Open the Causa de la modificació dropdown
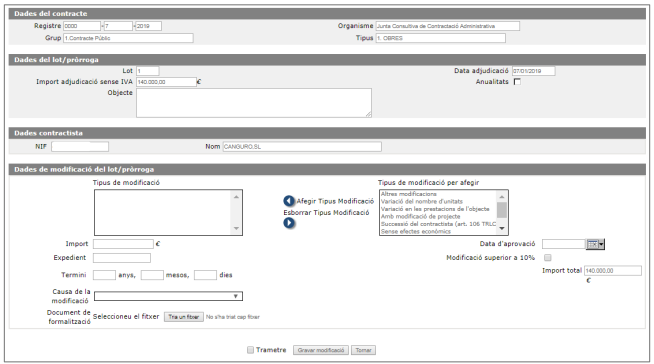 tap(168, 296)
